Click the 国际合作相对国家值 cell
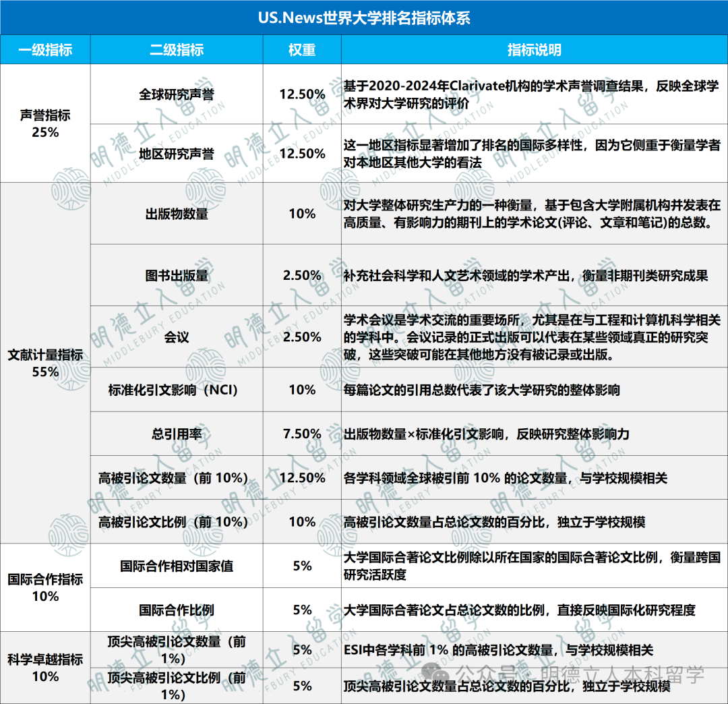The width and height of the screenshot is (728, 704). click(x=177, y=566)
